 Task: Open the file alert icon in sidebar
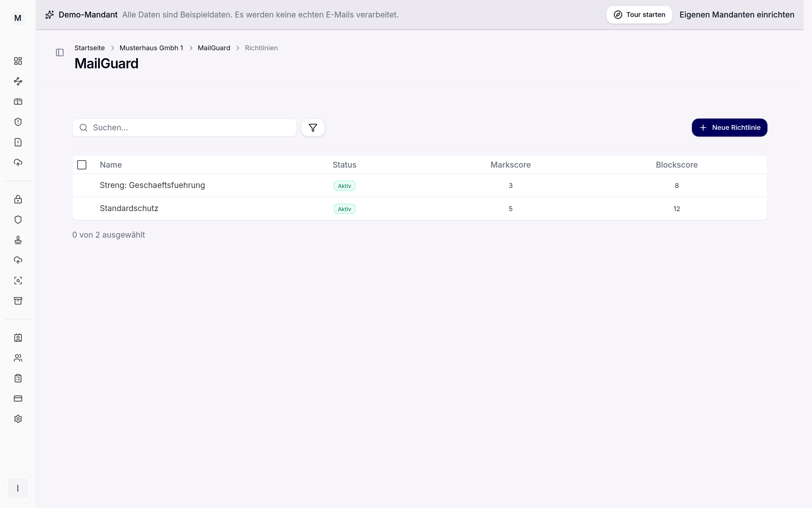pos(18,142)
